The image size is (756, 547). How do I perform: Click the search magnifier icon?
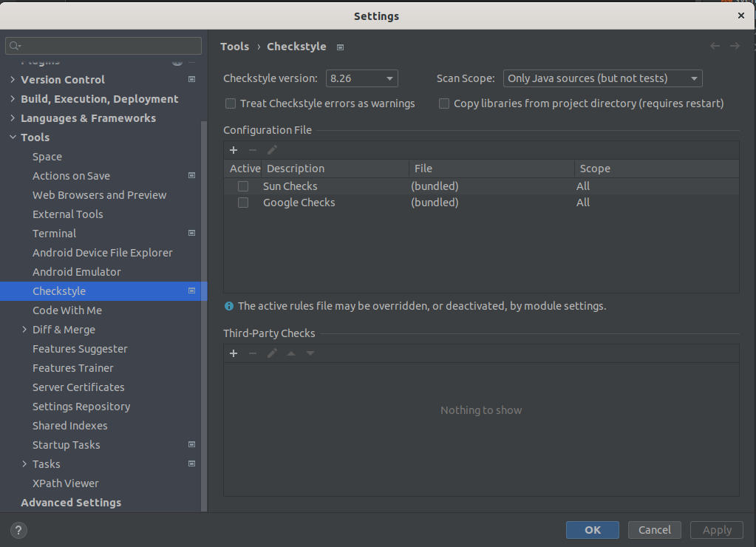(15, 46)
